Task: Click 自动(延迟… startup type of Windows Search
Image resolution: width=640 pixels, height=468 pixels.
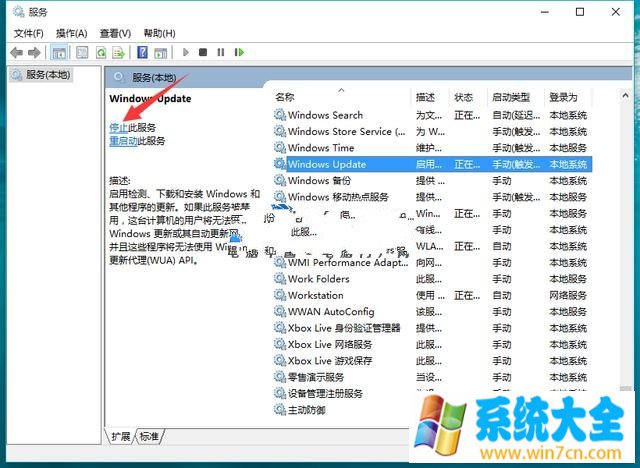Action: point(516,115)
